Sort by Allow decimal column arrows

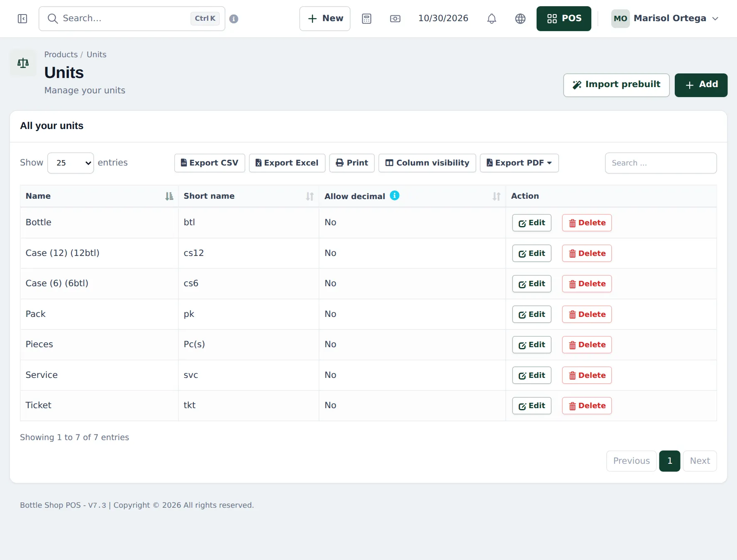[x=496, y=196]
